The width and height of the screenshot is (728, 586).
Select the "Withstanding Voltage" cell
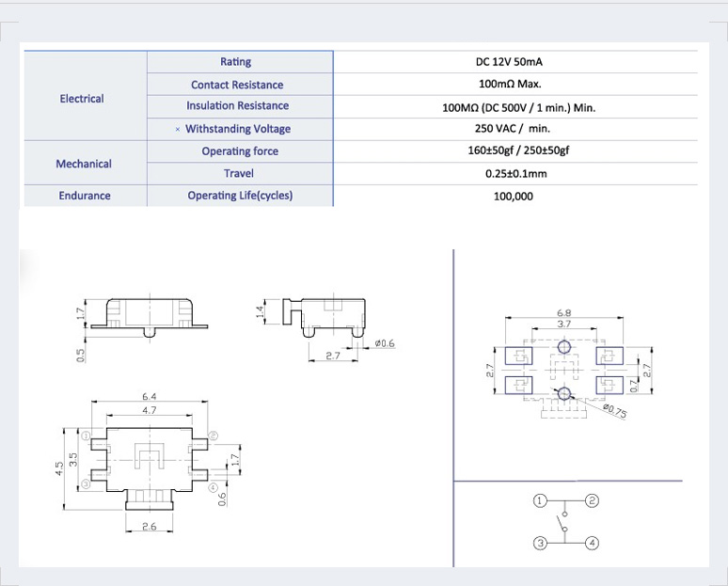point(240,129)
